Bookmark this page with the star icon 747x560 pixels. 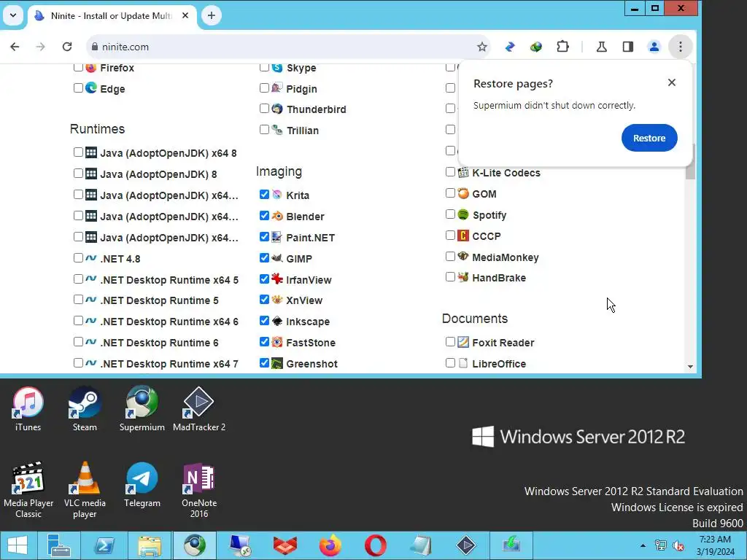(x=482, y=47)
